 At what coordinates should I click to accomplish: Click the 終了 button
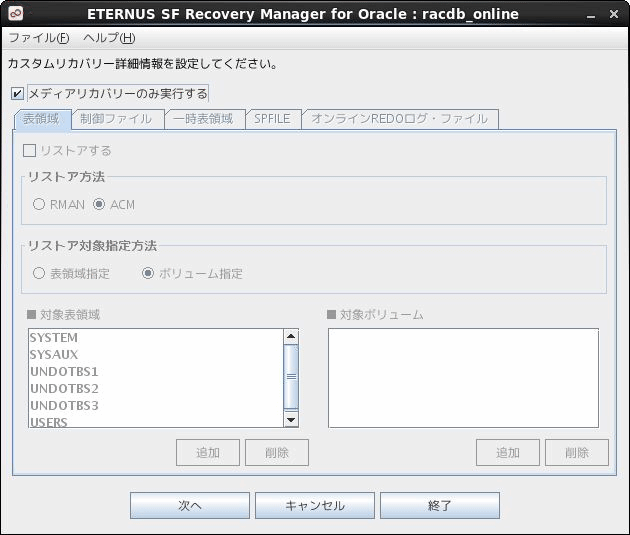[x=440, y=506]
